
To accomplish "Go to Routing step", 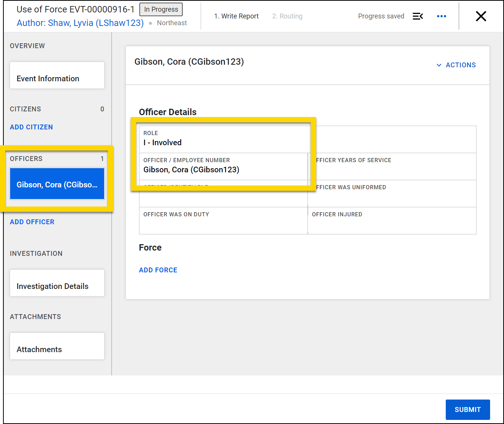I will (287, 16).
